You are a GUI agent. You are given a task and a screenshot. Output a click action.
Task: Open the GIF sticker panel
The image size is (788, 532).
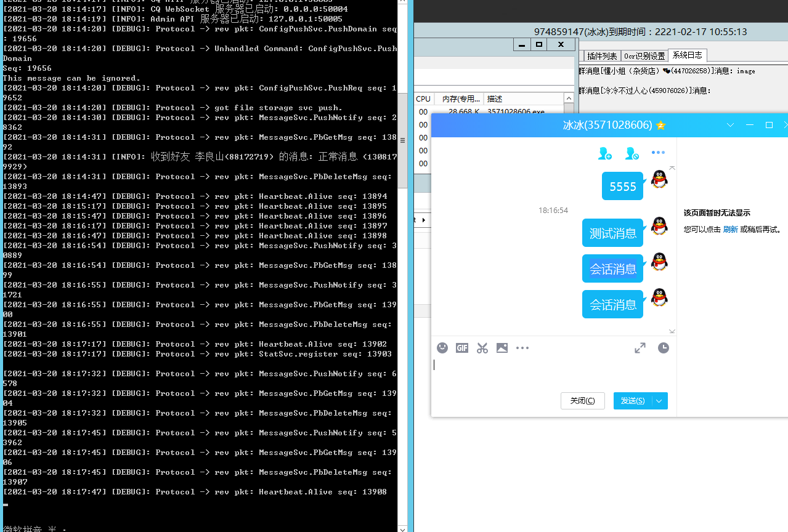tap(462, 348)
